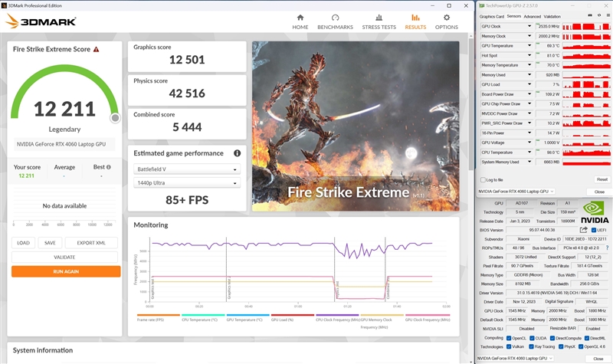The image size is (613, 364).
Task: Open the GPU-Z Validation tab
Action: [x=552, y=16]
